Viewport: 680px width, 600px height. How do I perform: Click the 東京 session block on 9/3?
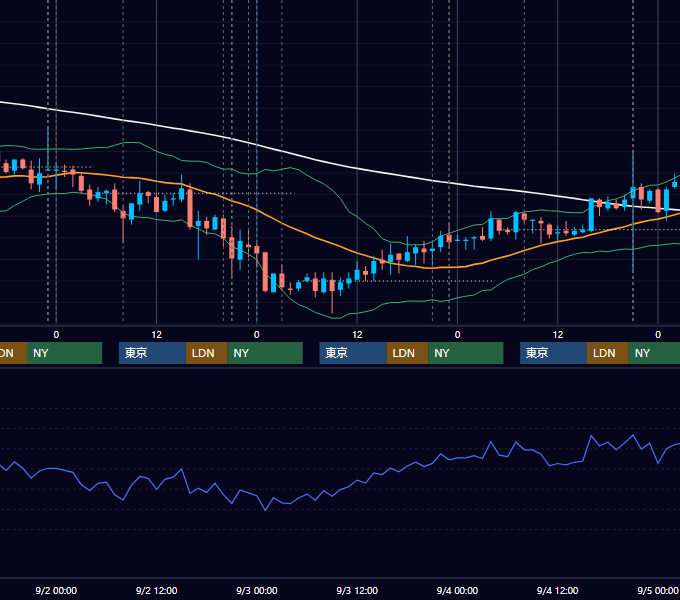(x=353, y=353)
